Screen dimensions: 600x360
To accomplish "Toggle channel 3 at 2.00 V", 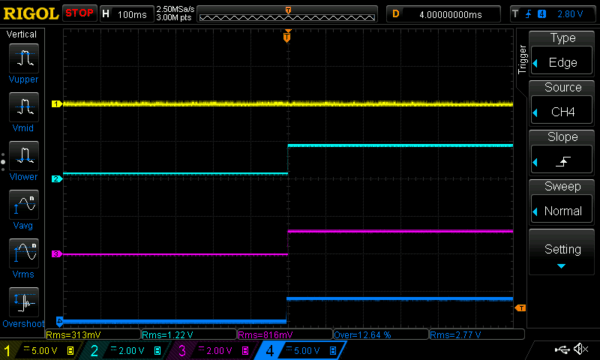I will (212, 350).
